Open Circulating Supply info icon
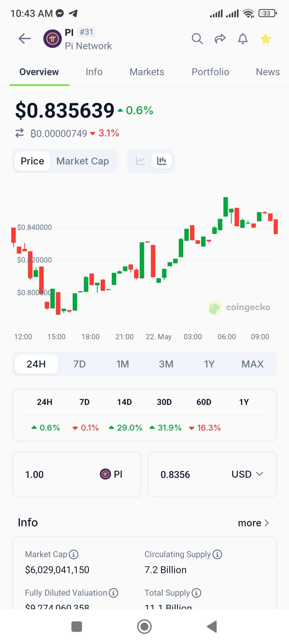This screenshot has height=644, width=289. pyautogui.click(x=217, y=554)
